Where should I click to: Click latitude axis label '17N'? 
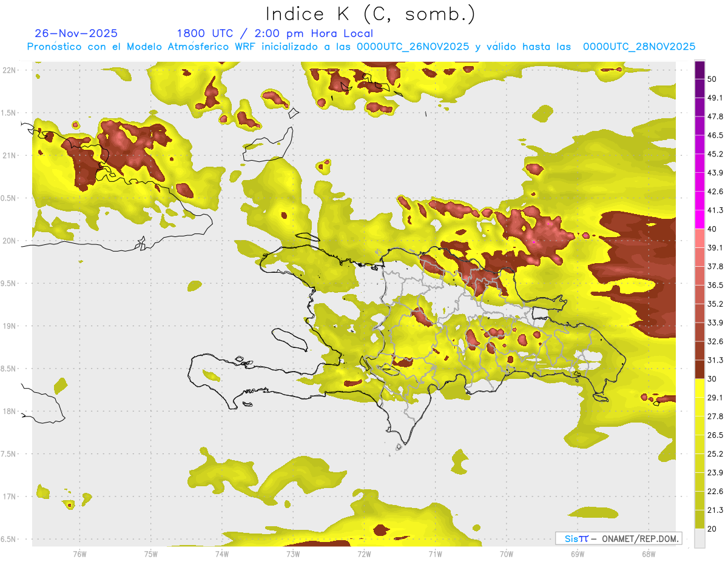[x=9, y=497]
